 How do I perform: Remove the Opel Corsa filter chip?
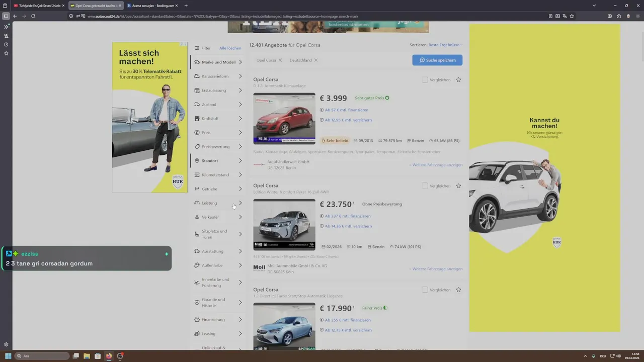click(x=280, y=60)
